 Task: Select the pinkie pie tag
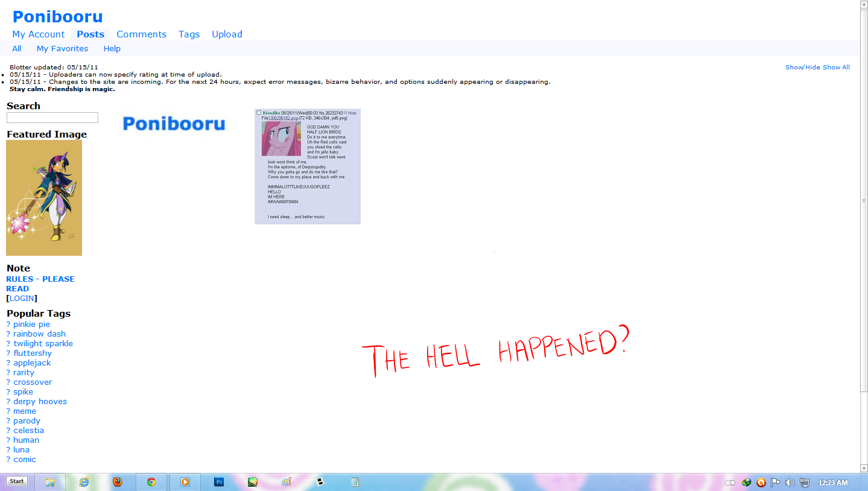(32, 325)
